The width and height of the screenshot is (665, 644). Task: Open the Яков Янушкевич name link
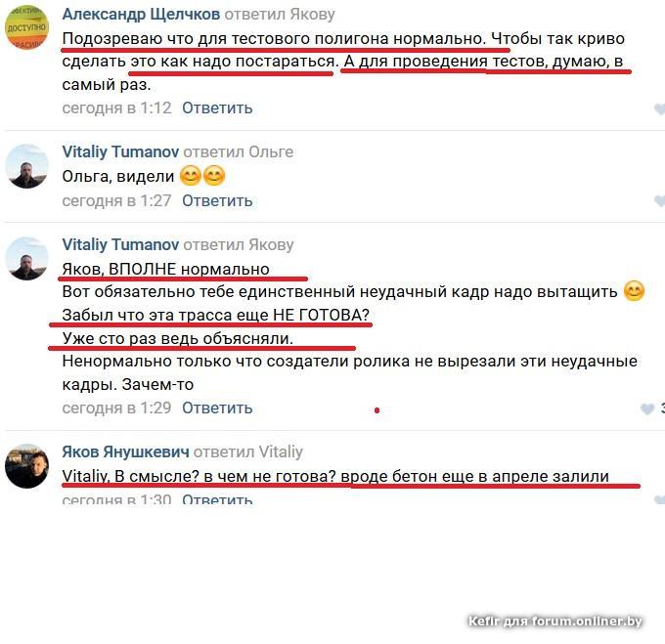click(x=125, y=451)
